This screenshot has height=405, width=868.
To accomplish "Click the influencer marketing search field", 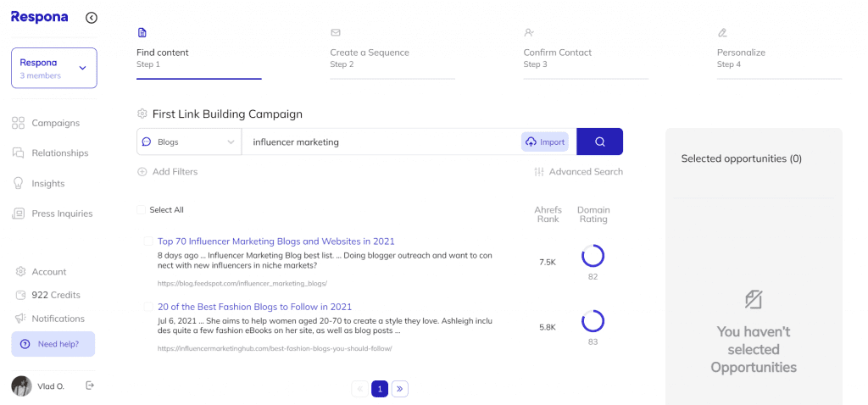I will coord(382,141).
